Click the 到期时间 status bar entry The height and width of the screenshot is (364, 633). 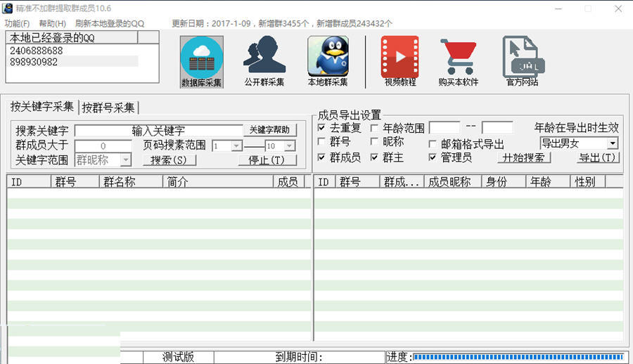299,357
